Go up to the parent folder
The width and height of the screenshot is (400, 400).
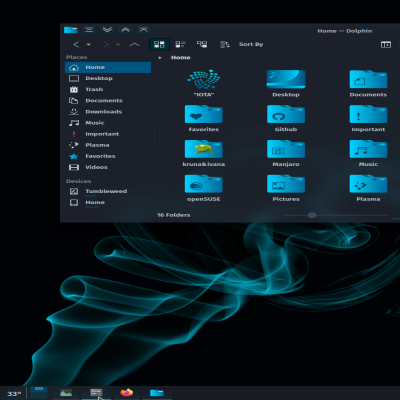[134, 44]
